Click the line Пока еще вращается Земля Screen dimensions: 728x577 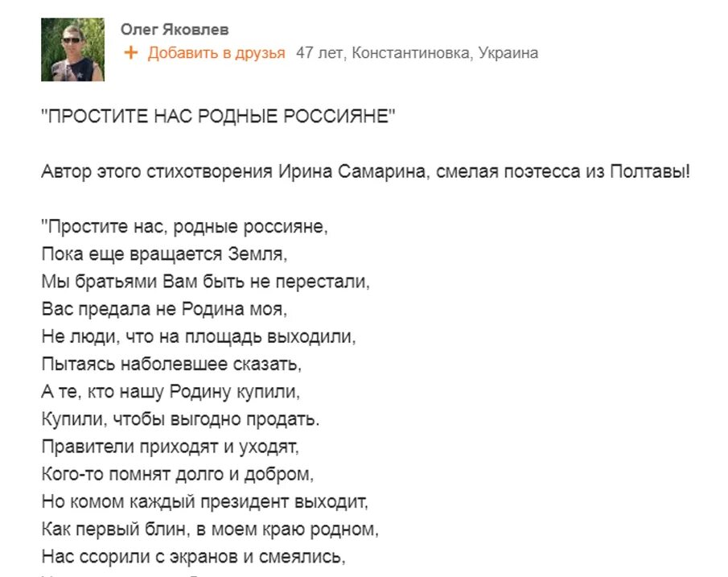(x=164, y=254)
